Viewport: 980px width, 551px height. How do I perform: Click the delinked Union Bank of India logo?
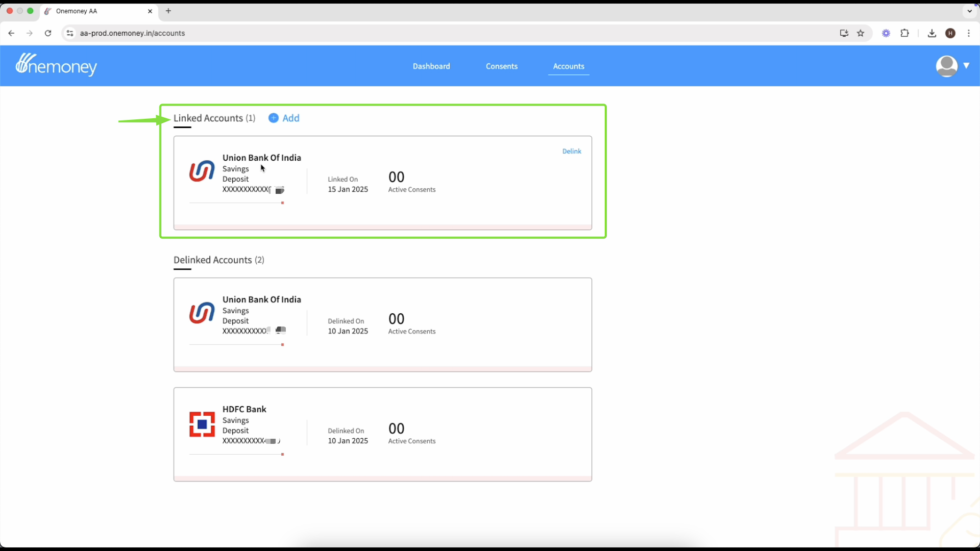tap(202, 313)
